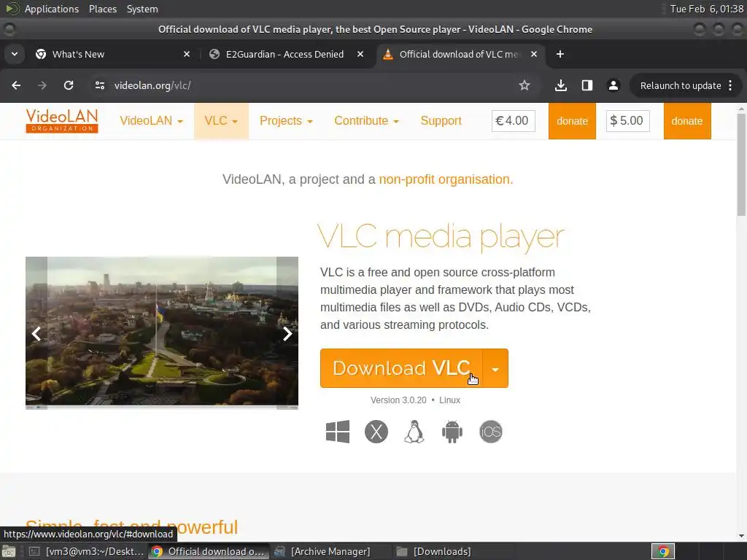This screenshot has width=747, height=560.
Task: Expand the Download VLC dropdown arrow
Action: coord(495,368)
